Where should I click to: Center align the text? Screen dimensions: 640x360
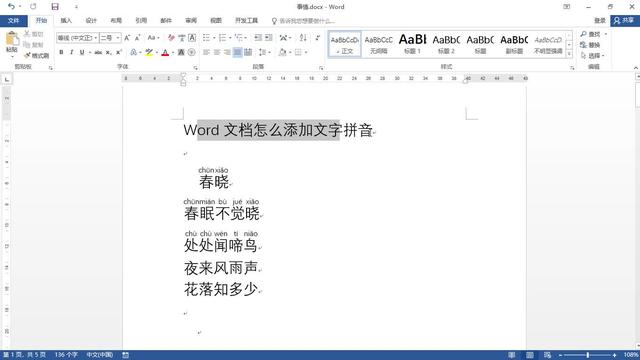(x=217, y=52)
